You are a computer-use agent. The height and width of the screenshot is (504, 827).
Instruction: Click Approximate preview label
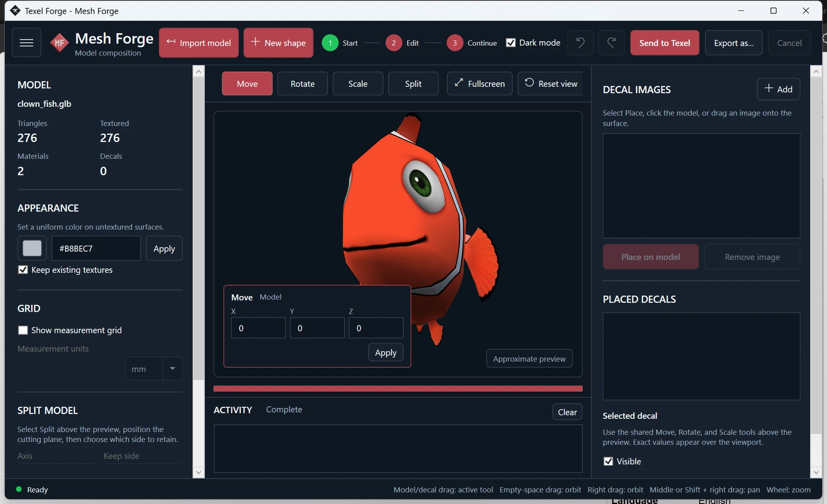[x=529, y=358]
